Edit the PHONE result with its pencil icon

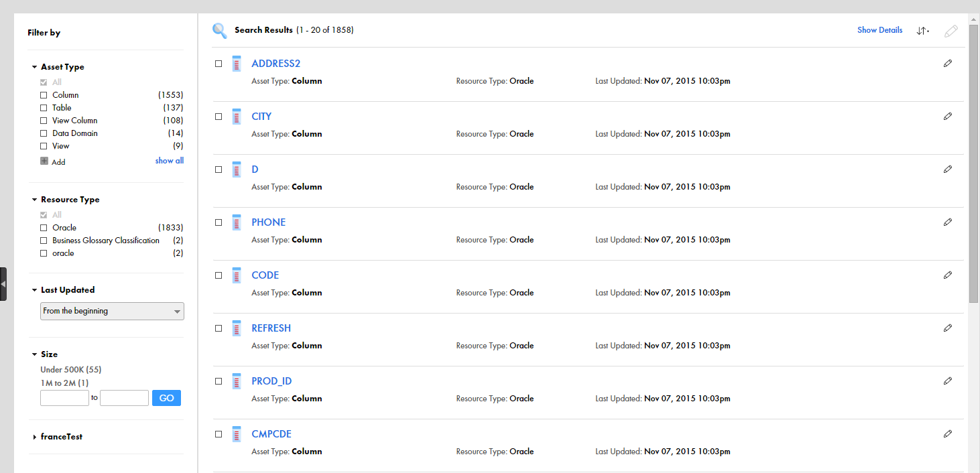click(x=947, y=222)
